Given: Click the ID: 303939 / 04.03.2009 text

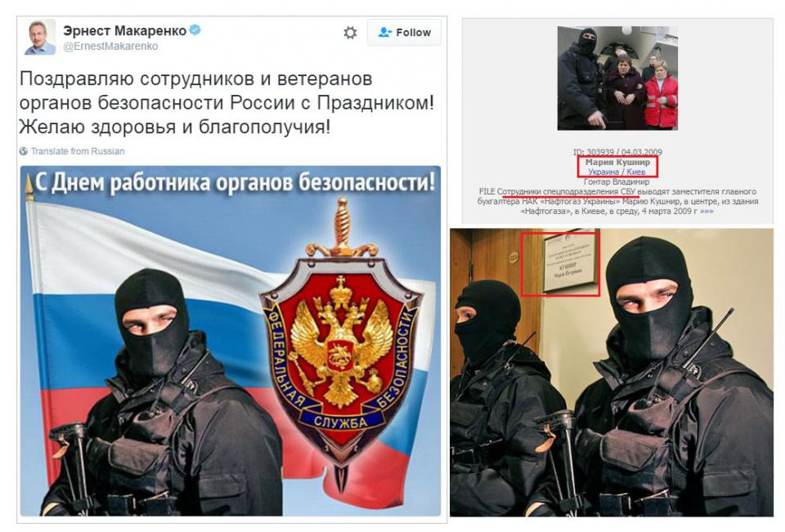Looking at the screenshot, I should (x=617, y=152).
